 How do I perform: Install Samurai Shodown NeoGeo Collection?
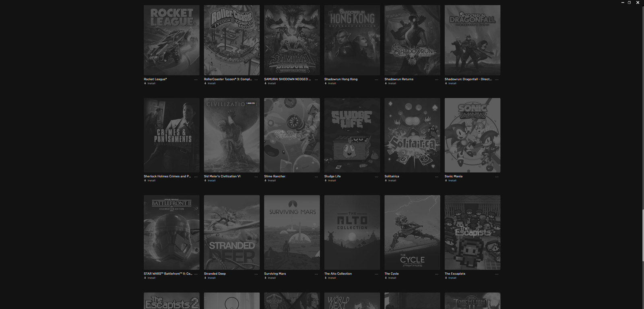coord(270,83)
